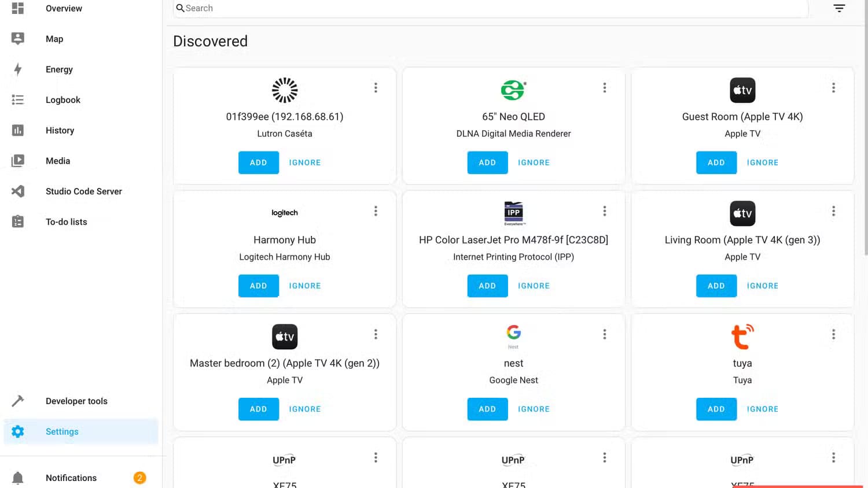
Task: Click the Settings gear icon
Action: tap(18, 431)
